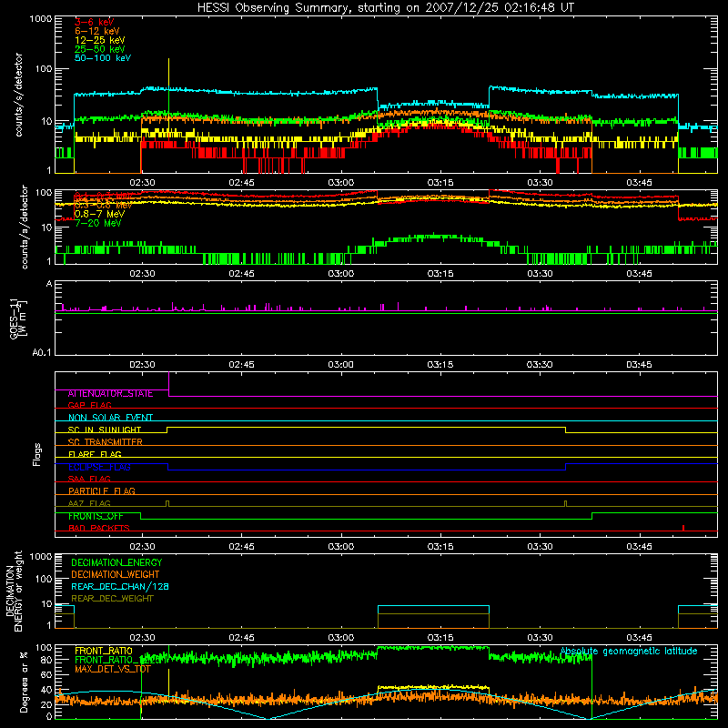Click the 'A0.1' tick label on GOES plot
The width and height of the screenshot is (728, 728).
point(42,353)
